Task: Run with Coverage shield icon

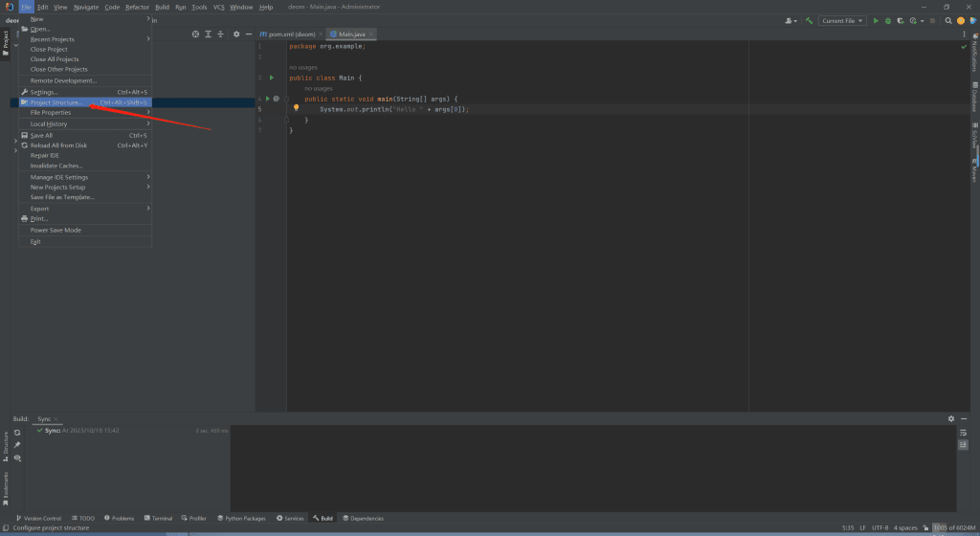Action: pyautogui.click(x=901, y=20)
